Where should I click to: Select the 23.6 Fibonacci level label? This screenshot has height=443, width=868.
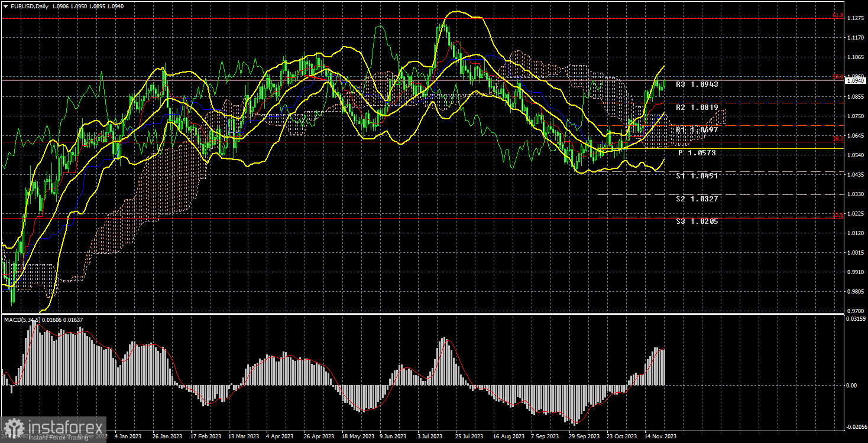[838, 215]
